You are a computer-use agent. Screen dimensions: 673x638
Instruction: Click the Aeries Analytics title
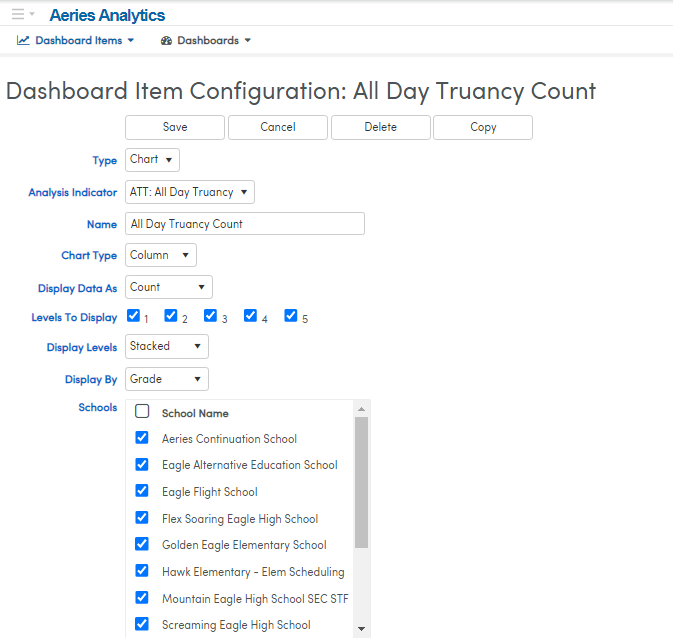coord(107,15)
